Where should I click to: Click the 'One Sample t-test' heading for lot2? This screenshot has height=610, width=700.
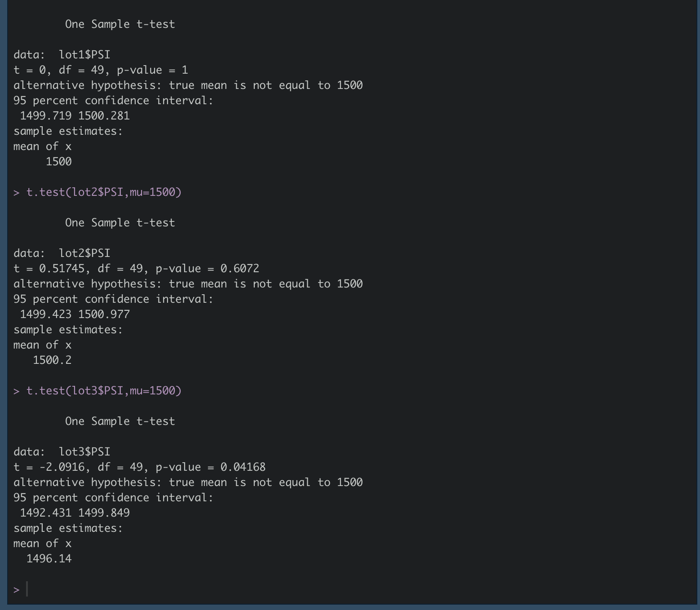pyautogui.click(x=120, y=223)
